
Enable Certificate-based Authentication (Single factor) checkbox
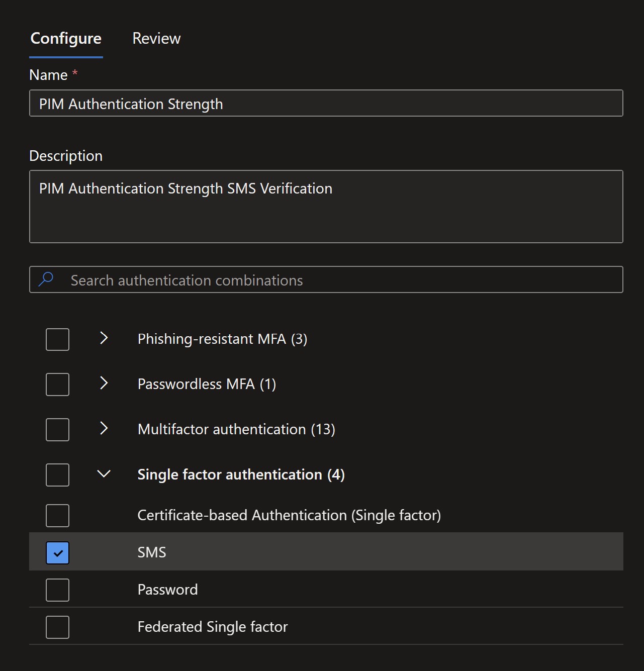[57, 516]
